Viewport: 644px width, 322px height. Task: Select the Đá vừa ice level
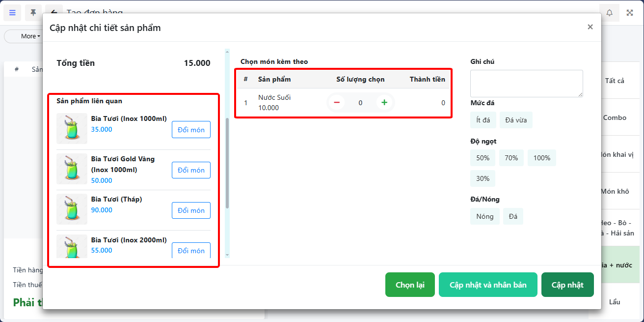click(516, 120)
